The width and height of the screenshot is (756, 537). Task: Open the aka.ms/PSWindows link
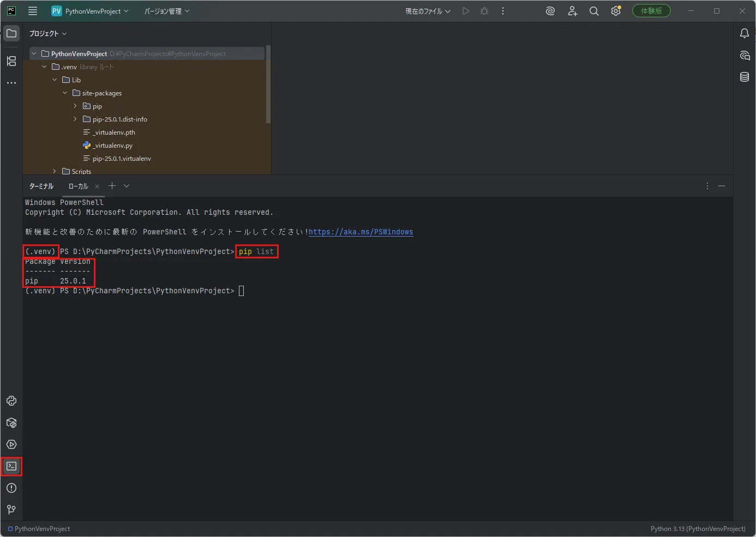pyautogui.click(x=361, y=232)
